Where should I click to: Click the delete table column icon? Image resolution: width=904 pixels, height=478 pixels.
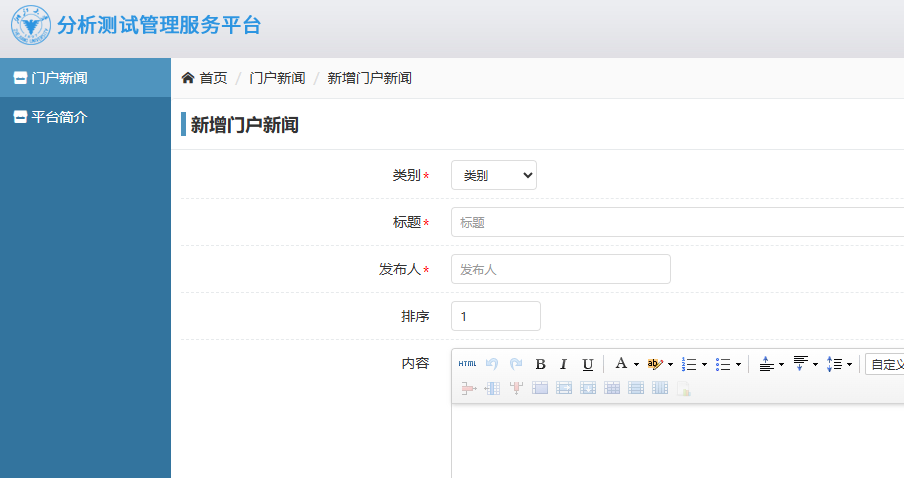[516, 388]
